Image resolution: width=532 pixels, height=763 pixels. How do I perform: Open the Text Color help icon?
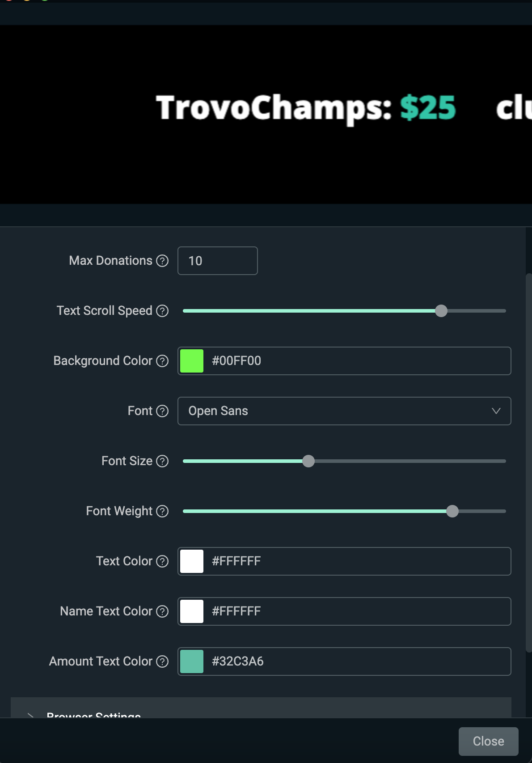[162, 561]
